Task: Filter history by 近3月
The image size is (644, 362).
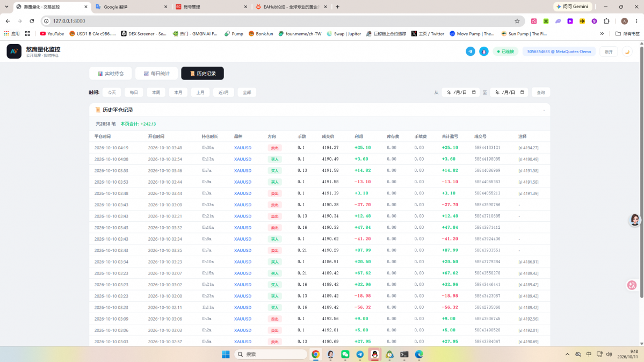Action: coord(223,92)
